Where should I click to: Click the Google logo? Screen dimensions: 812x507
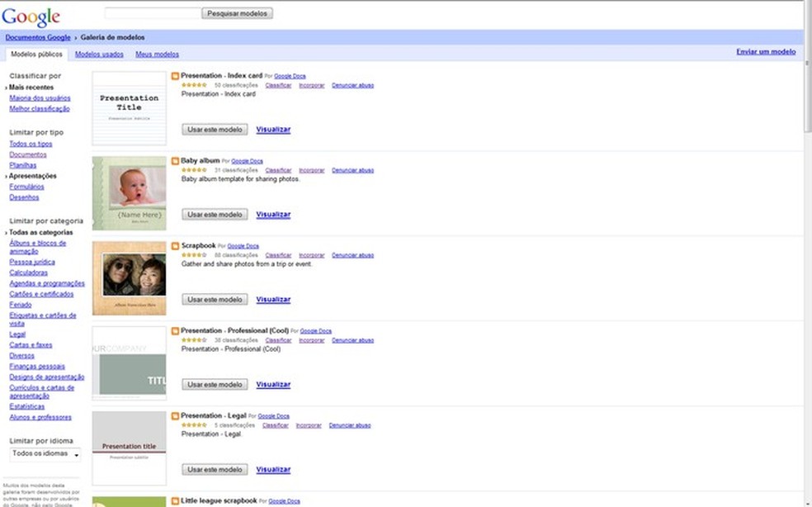point(31,17)
